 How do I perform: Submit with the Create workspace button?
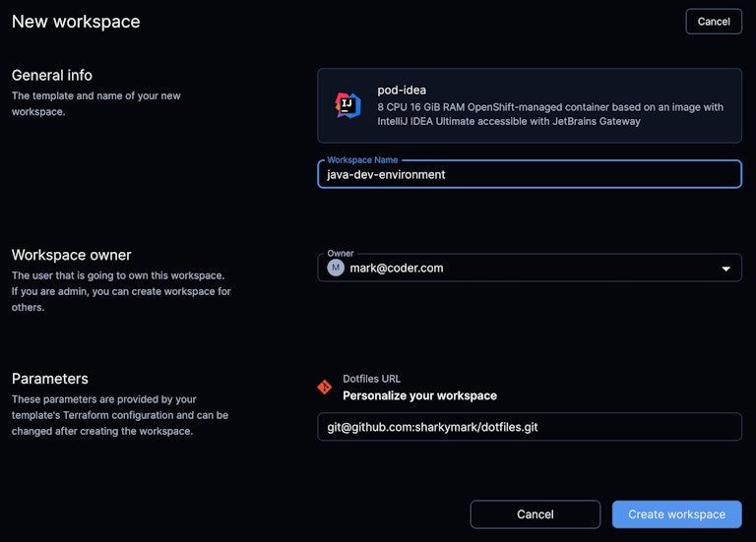pyautogui.click(x=676, y=514)
